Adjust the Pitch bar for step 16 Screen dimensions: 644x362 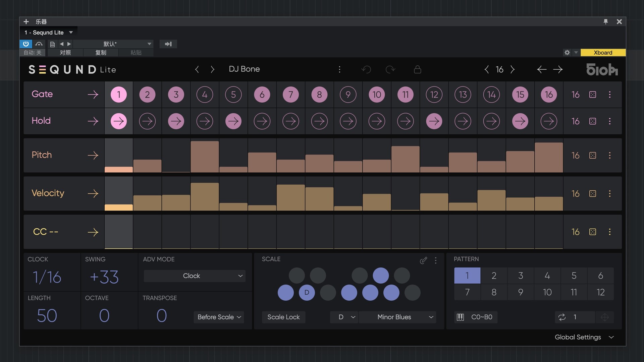coord(549,157)
